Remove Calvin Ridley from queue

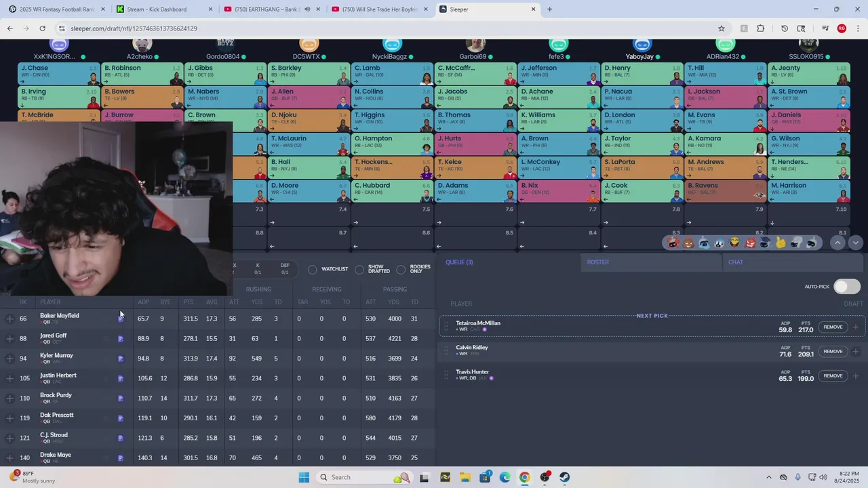[x=833, y=352]
